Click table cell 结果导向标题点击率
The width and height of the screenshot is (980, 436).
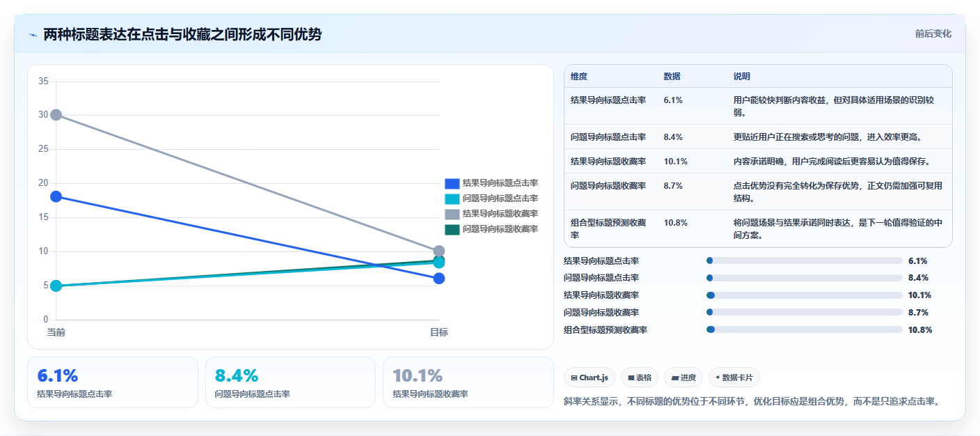click(x=608, y=100)
